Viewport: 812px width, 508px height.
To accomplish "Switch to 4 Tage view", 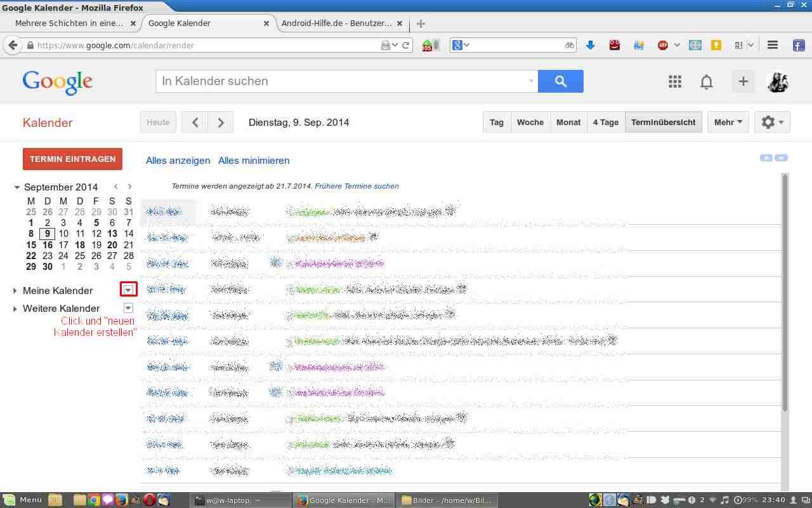I will pyautogui.click(x=606, y=123).
